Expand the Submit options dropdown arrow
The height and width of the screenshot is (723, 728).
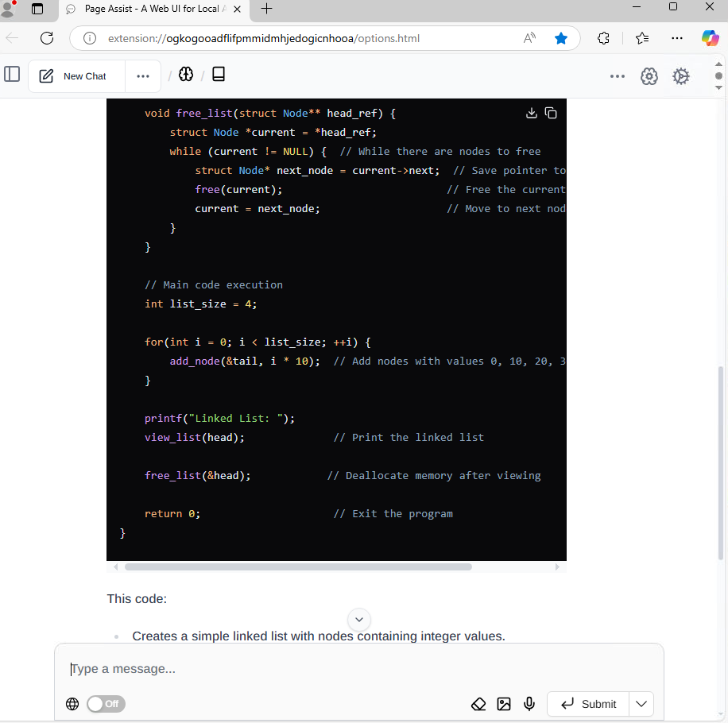click(641, 704)
